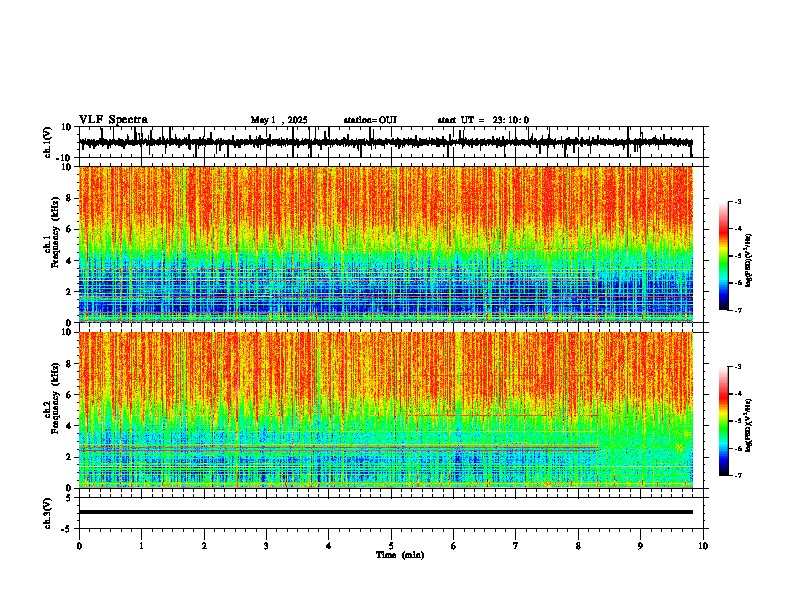
Task: Click time axis tick label "5"
Action: tap(391, 546)
